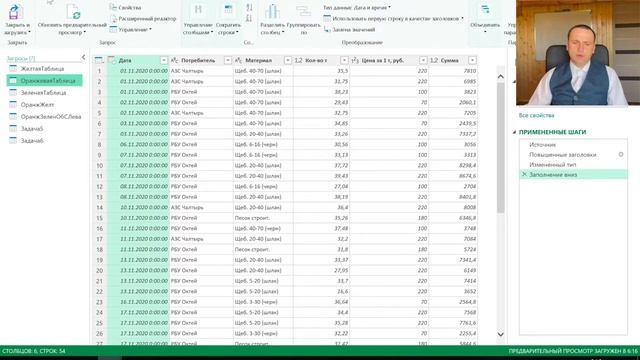Click Кол-во cell 38,23 in row 3
Viewport: 640px width, 360px height.
point(322,92)
